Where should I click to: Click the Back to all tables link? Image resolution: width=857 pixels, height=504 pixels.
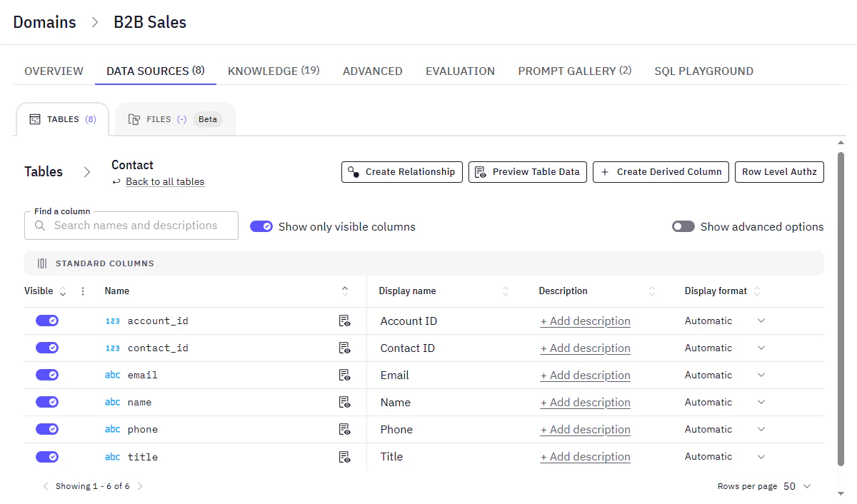[x=164, y=181]
